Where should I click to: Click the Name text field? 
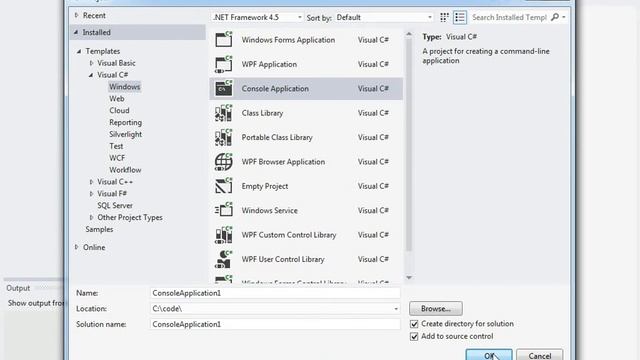tap(275, 293)
